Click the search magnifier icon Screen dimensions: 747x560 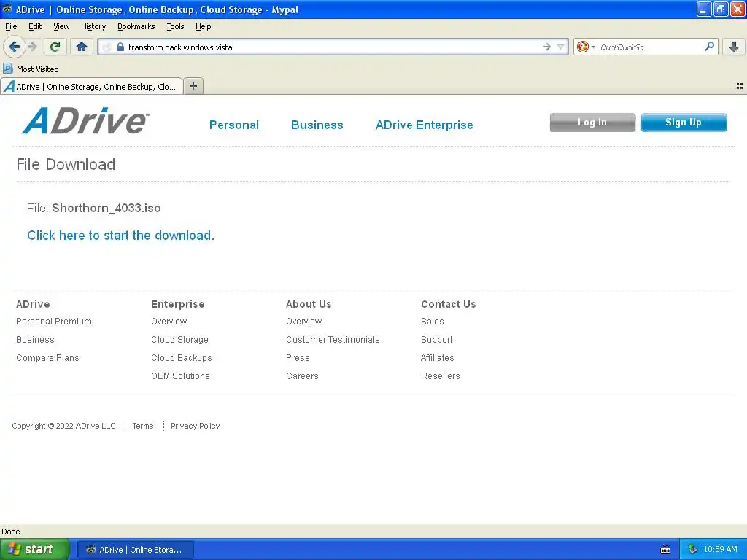709,47
